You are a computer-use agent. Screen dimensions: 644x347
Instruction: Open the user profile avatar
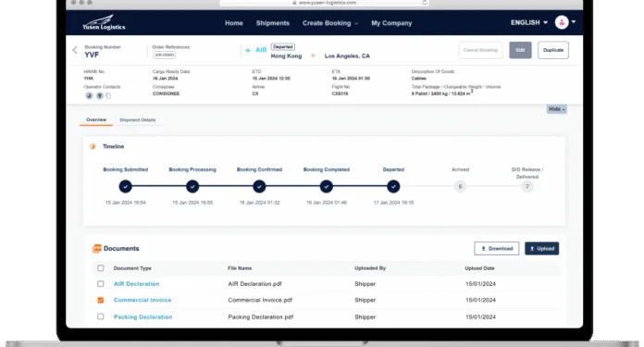tap(562, 22)
